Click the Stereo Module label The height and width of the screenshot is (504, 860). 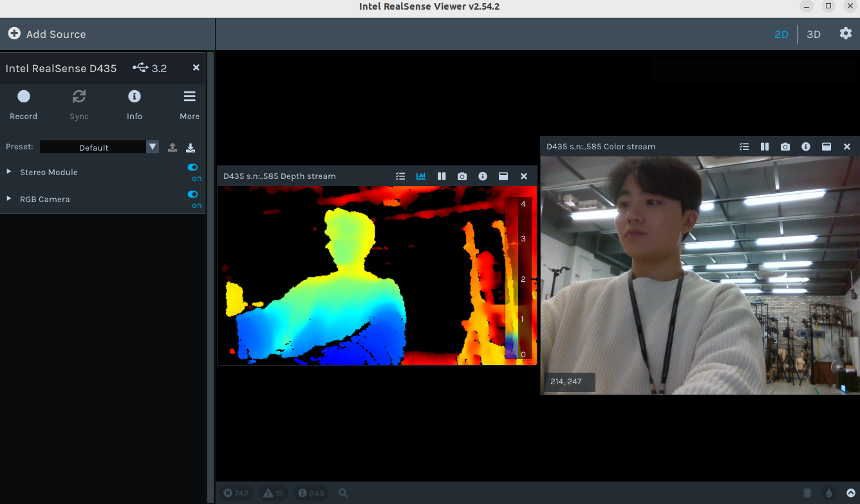[x=49, y=172]
